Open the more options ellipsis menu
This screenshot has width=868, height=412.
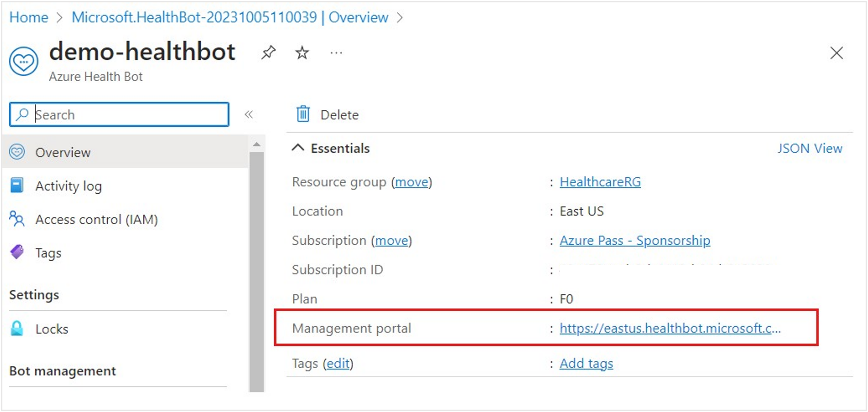[336, 53]
